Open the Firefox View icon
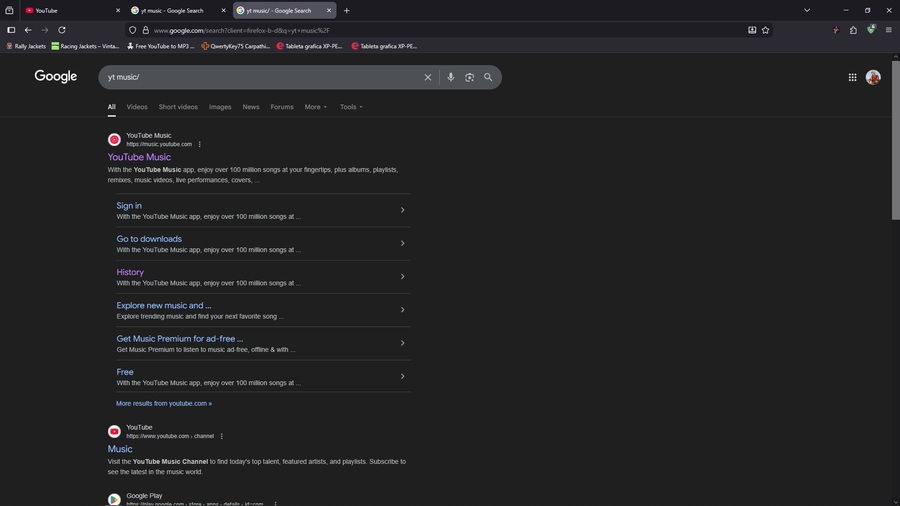 [9, 10]
